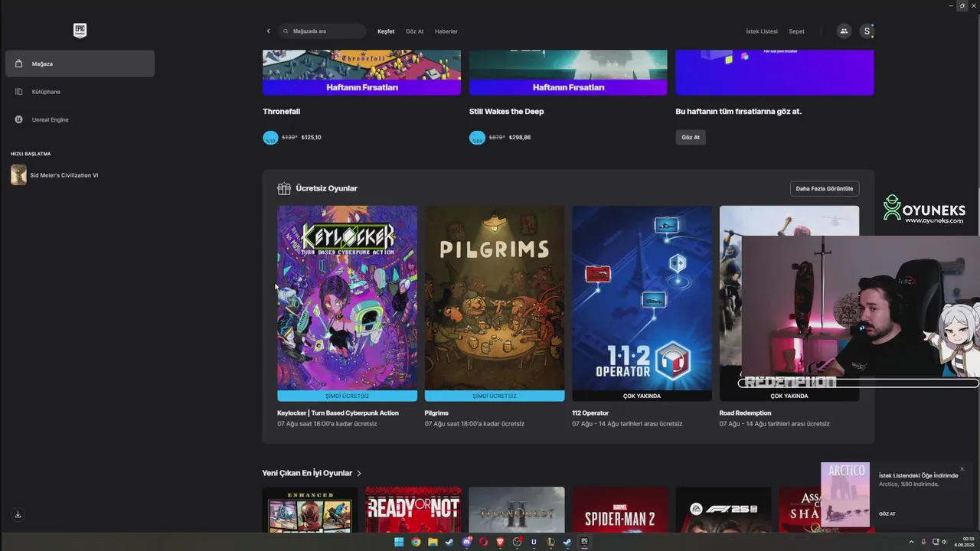Image resolution: width=980 pixels, height=551 pixels.
Task: Expand Yeni Çıkan En İyi Oyunlar chevron
Action: tap(359, 473)
